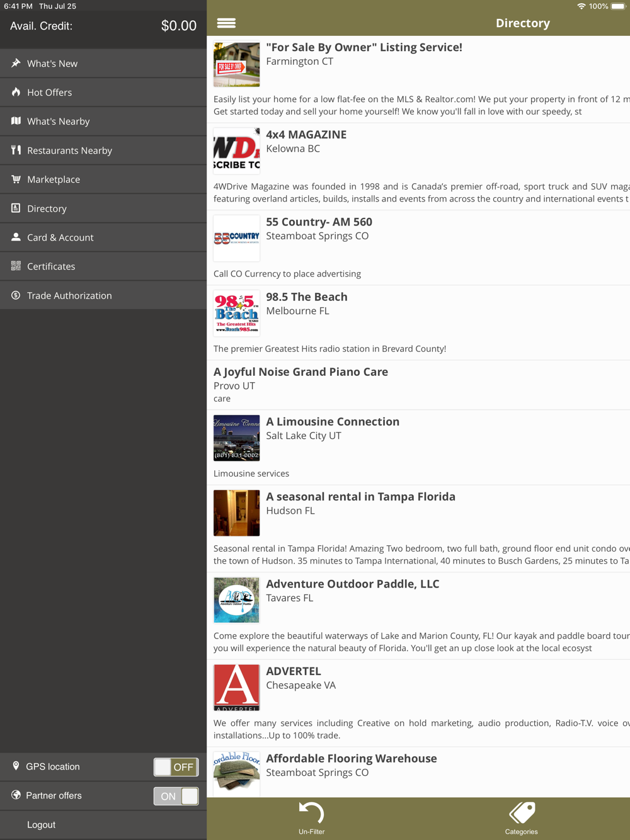Click the Certificates QR code icon

[x=16, y=266]
